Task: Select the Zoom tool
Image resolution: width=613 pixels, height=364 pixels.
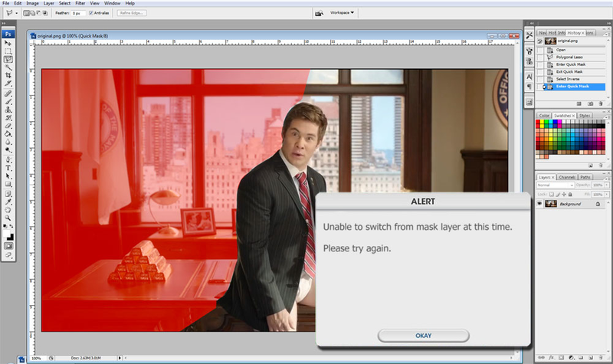Action: click(x=8, y=218)
